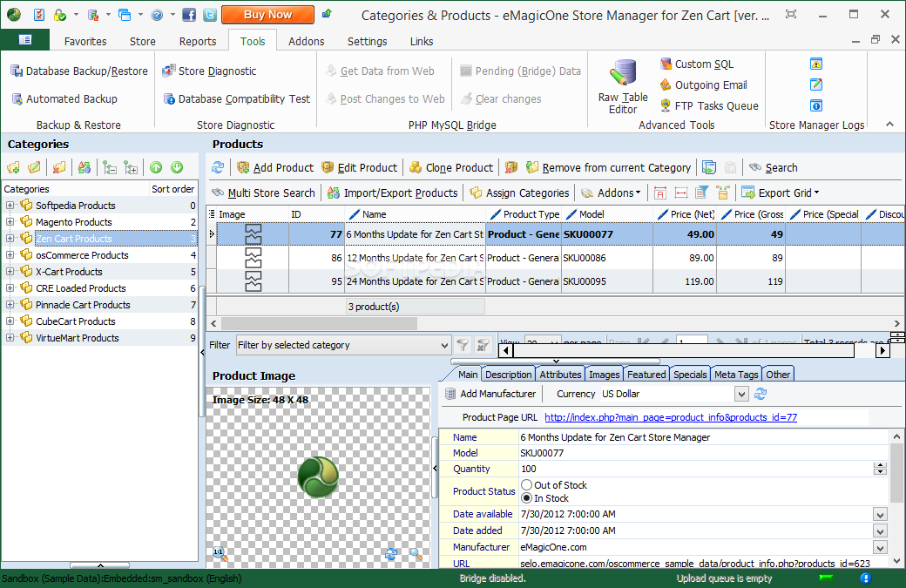
Task: Select VirtueMart Products category
Action: coord(77,338)
